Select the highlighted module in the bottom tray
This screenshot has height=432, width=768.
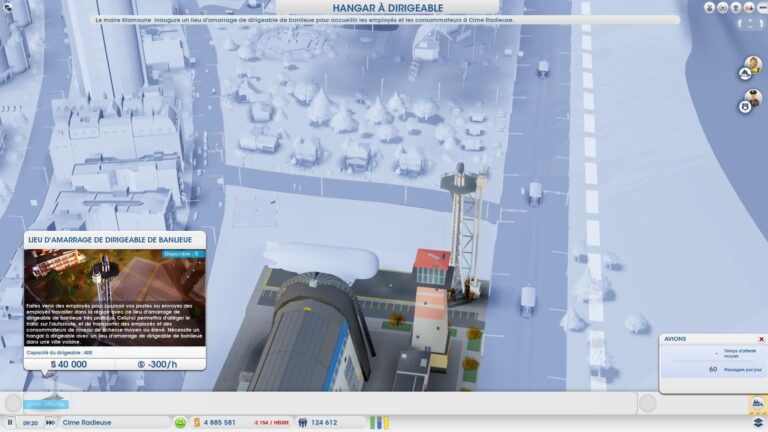click(x=46, y=404)
